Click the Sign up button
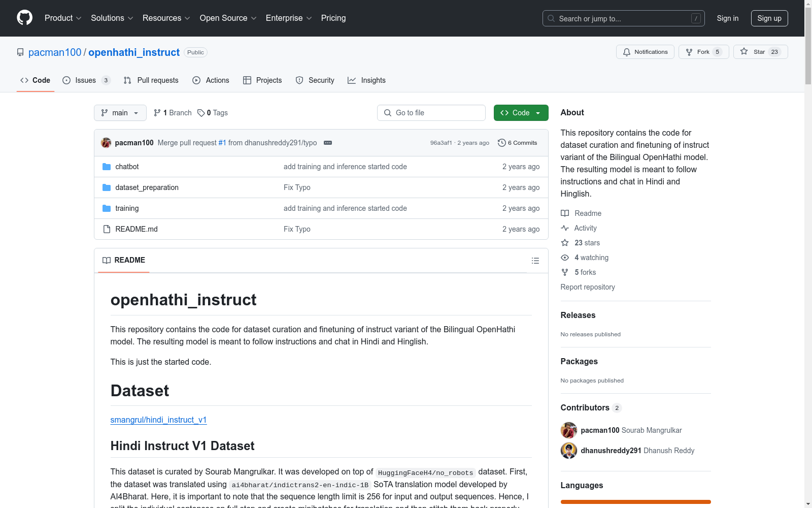Image resolution: width=812 pixels, height=508 pixels. [x=769, y=18]
